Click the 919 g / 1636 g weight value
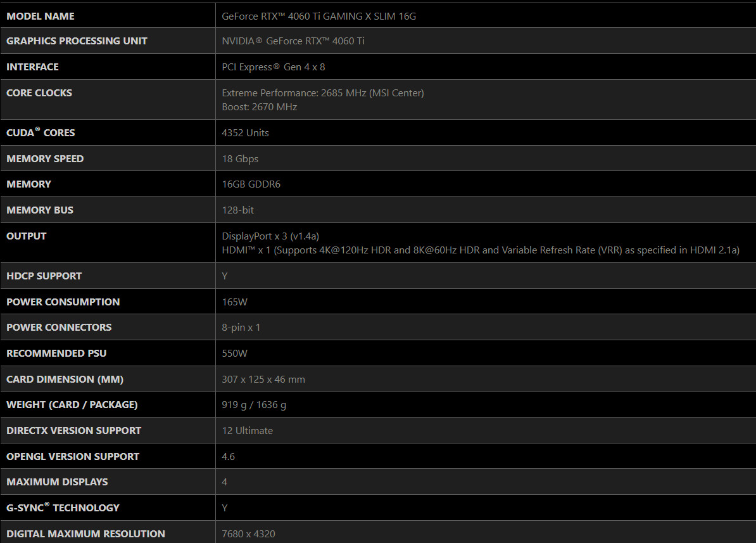This screenshot has height=543, width=756. click(x=254, y=405)
